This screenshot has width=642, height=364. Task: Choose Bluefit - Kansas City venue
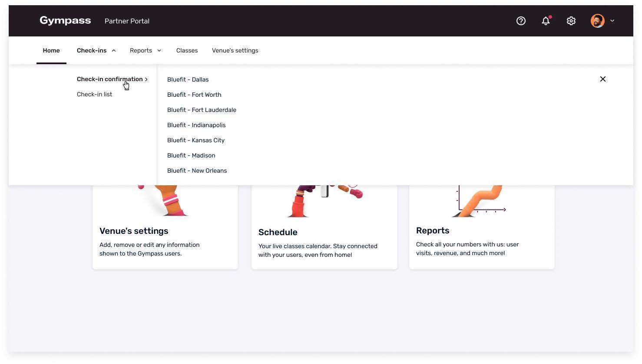click(196, 140)
